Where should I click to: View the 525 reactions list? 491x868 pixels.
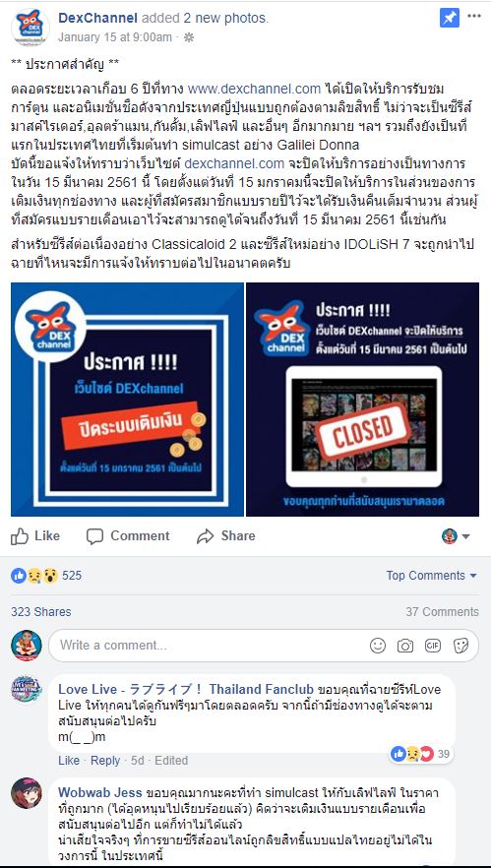[x=46, y=576]
